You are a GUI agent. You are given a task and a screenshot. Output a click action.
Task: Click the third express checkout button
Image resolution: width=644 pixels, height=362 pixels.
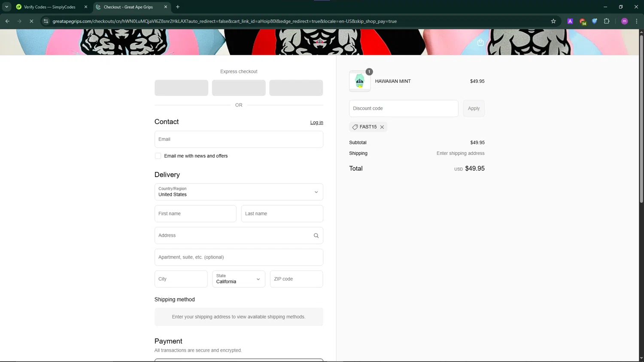[296, 87]
